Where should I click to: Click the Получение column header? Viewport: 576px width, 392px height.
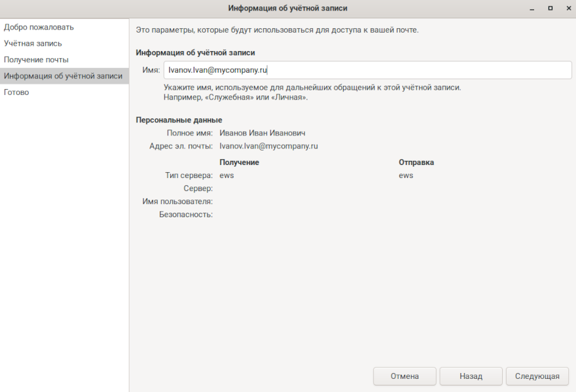click(x=240, y=162)
